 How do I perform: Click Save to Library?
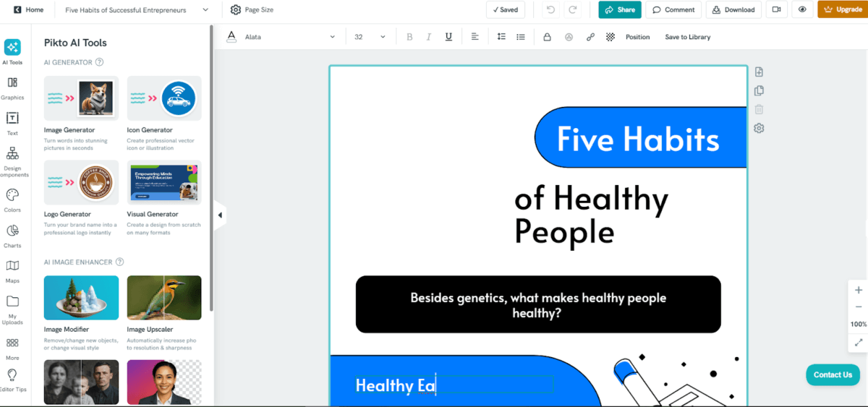tap(688, 37)
